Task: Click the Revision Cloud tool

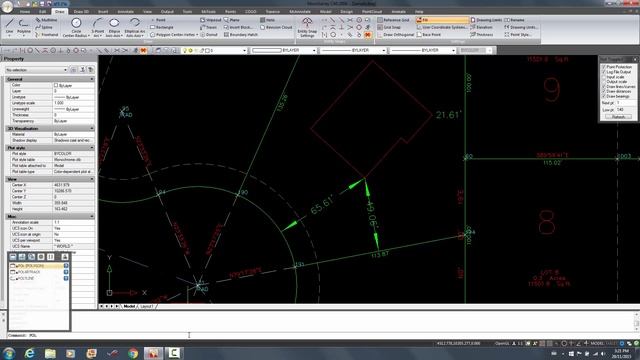Action: pyautogui.click(x=276, y=27)
